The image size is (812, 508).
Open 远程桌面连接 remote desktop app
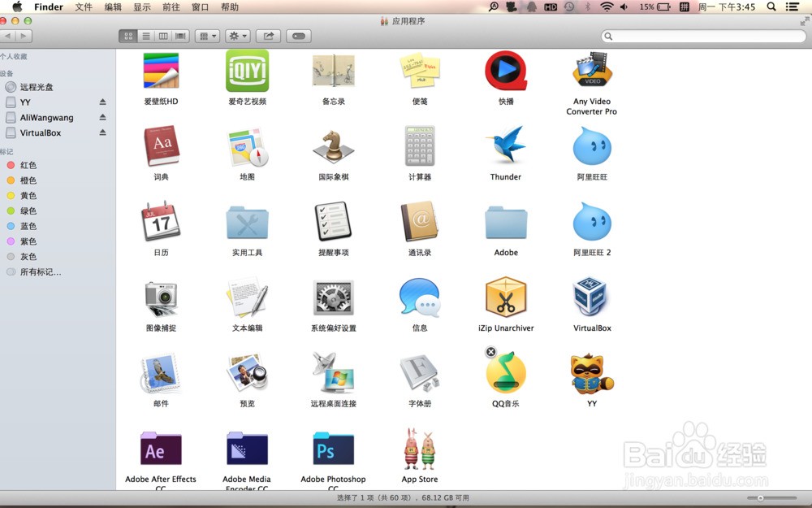tap(334, 373)
